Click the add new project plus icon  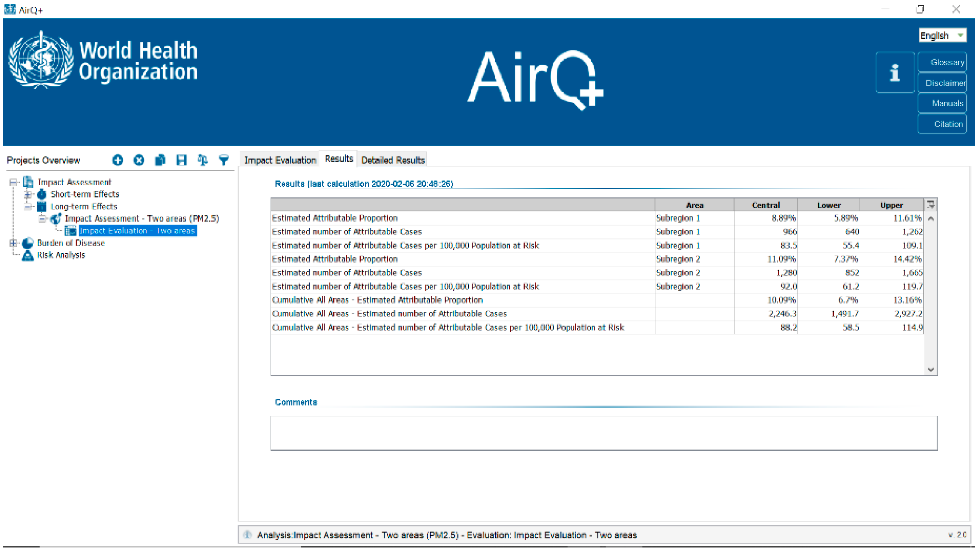(x=118, y=160)
